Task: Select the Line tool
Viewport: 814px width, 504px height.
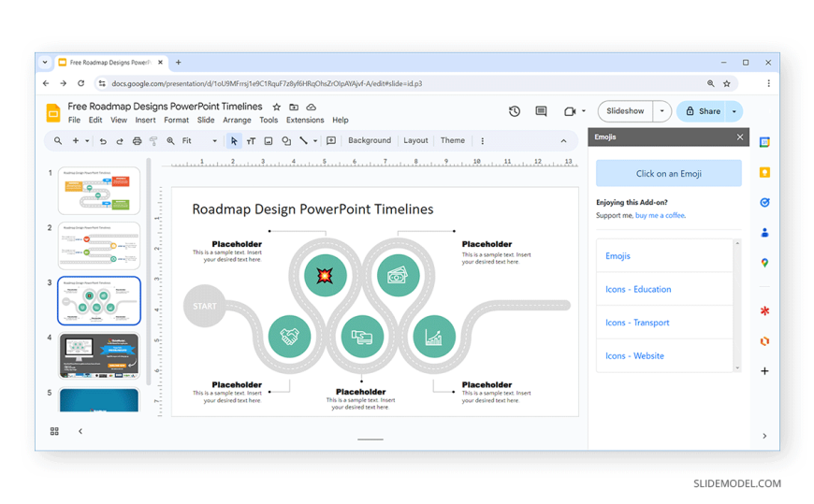Action: point(304,140)
